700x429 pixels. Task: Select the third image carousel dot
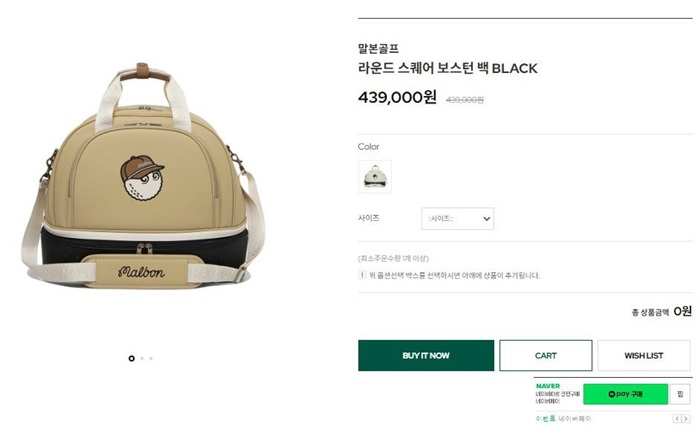151,358
